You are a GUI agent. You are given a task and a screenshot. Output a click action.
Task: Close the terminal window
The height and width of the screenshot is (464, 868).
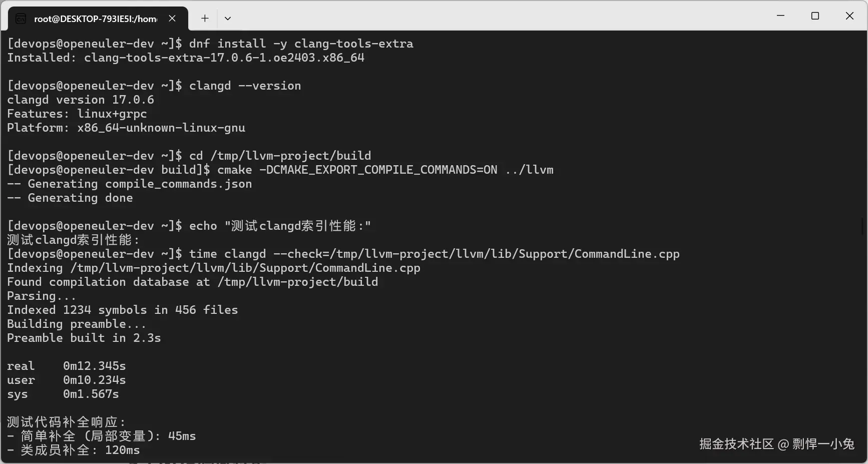point(849,16)
